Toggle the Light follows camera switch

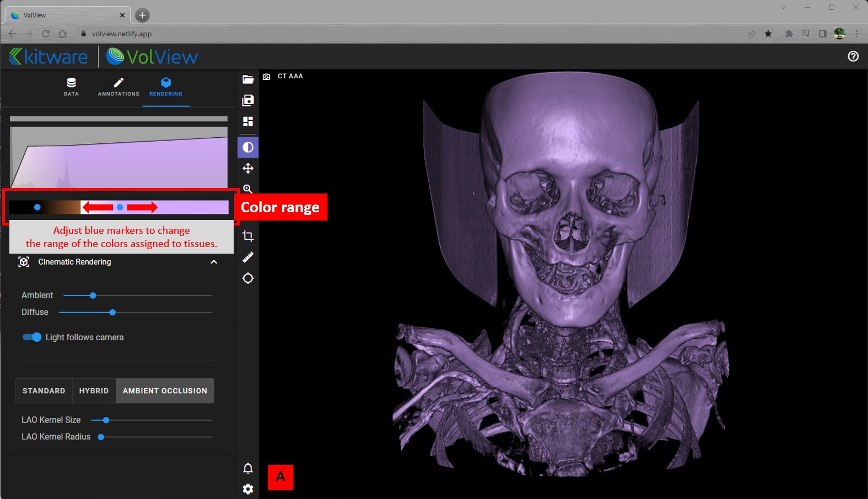32,337
